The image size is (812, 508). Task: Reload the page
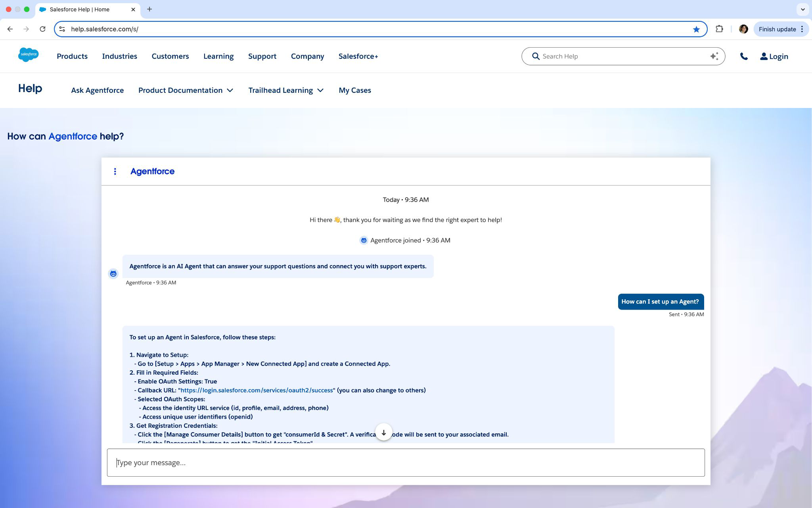[x=42, y=29]
